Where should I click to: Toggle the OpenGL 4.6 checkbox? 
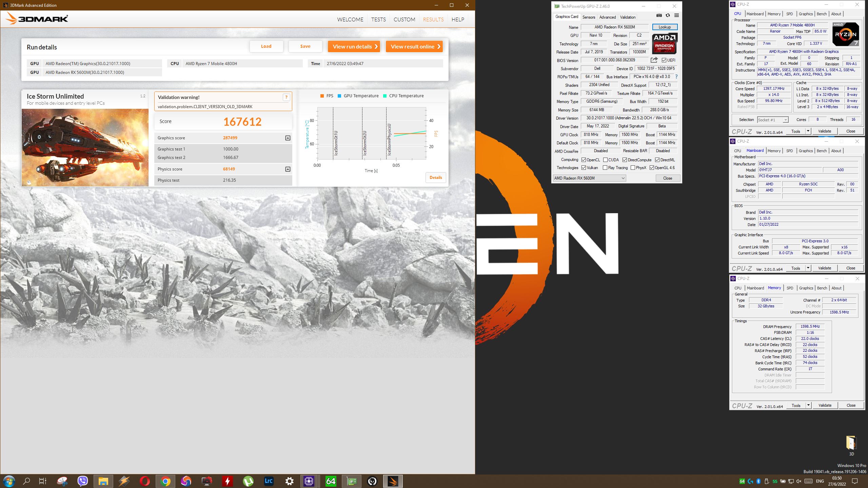652,168
